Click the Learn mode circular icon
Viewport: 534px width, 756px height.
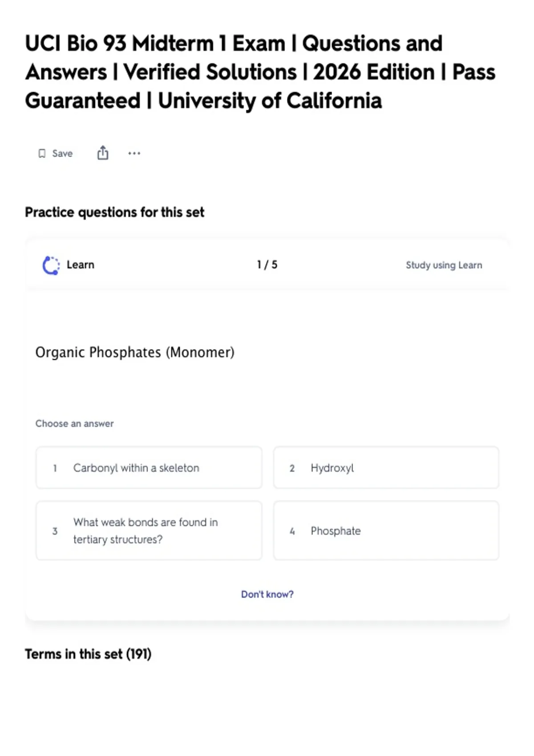point(51,265)
